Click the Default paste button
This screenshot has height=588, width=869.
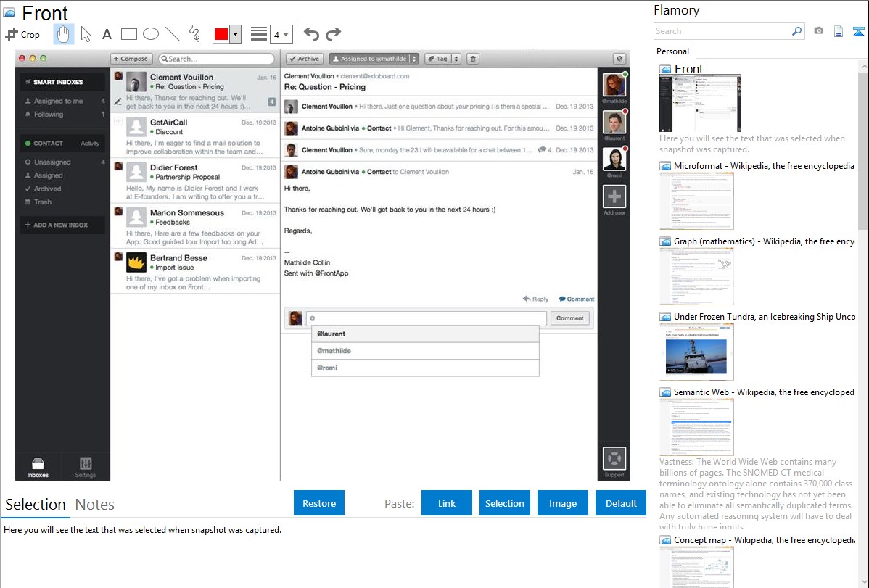tap(621, 503)
